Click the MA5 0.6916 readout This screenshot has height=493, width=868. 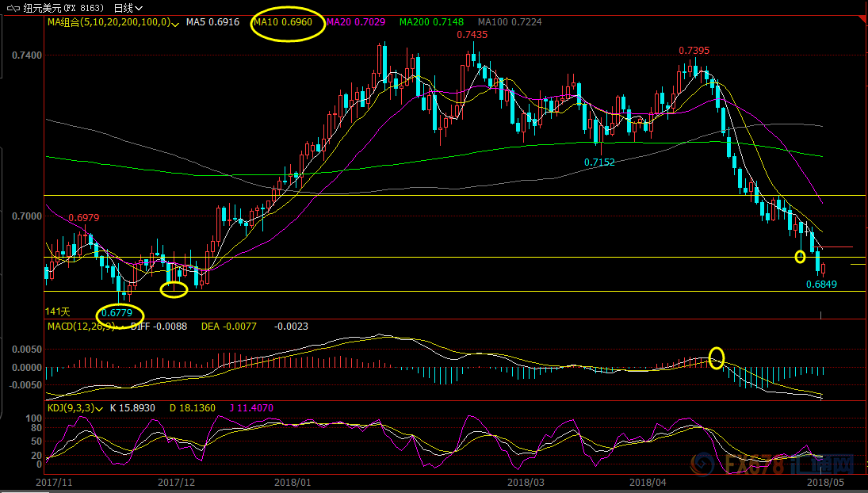pyautogui.click(x=212, y=22)
